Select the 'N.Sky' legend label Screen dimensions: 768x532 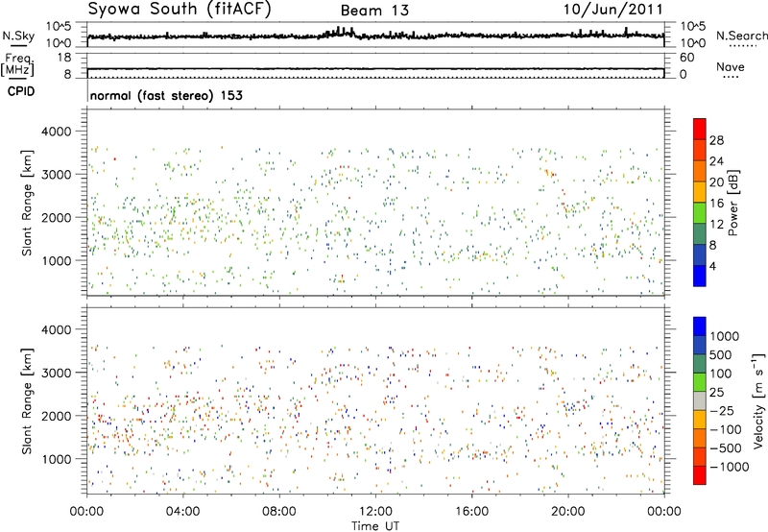click(x=18, y=36)
